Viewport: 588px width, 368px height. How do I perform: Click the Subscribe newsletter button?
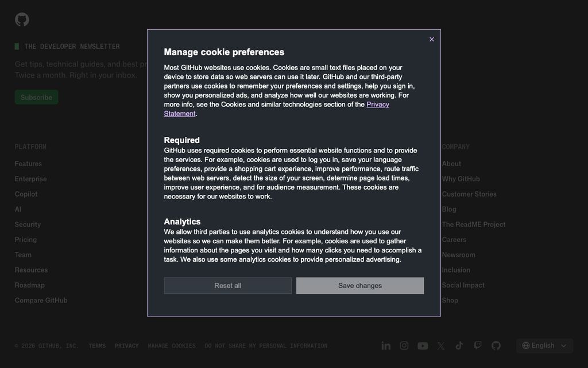coord(36,97)
